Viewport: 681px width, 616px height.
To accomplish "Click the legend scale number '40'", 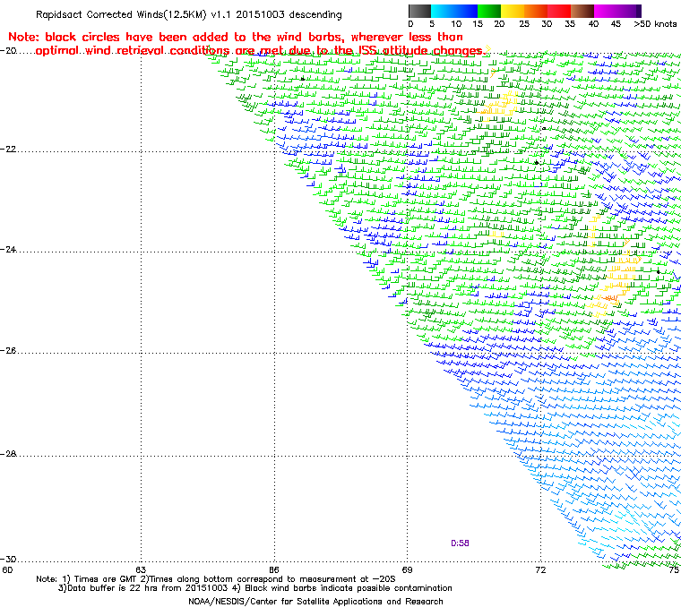I will coord(593,24).
